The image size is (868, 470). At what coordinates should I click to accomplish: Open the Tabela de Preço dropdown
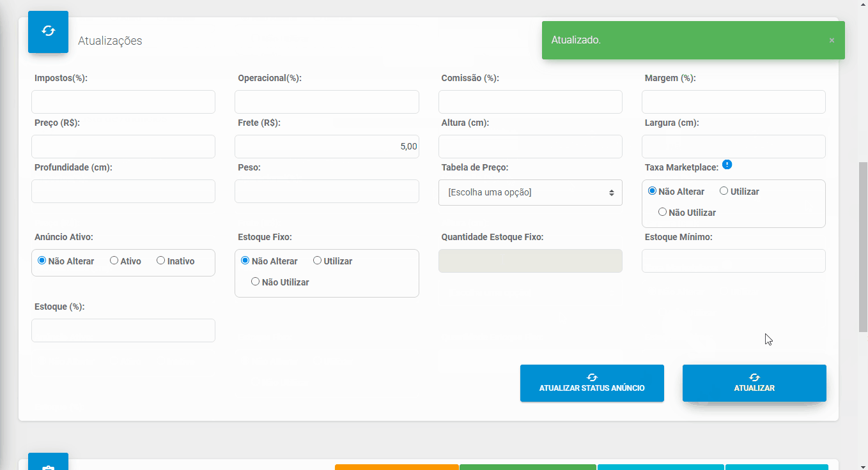(530, 192)
